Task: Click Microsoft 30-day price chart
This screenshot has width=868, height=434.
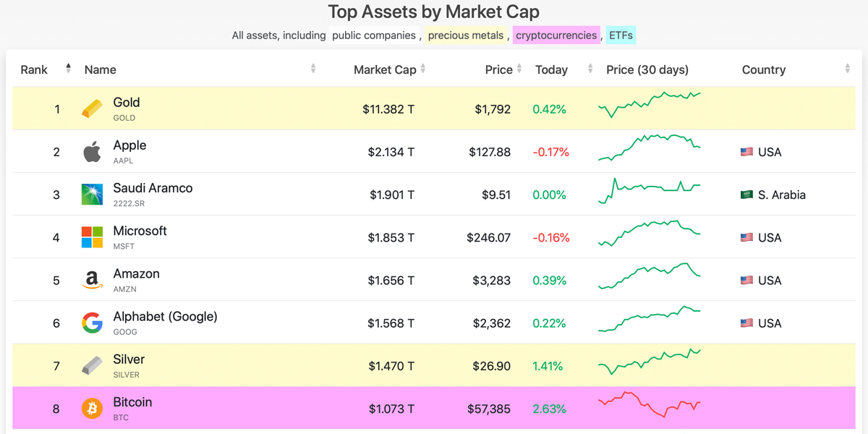Action: (x=650, y=234)
